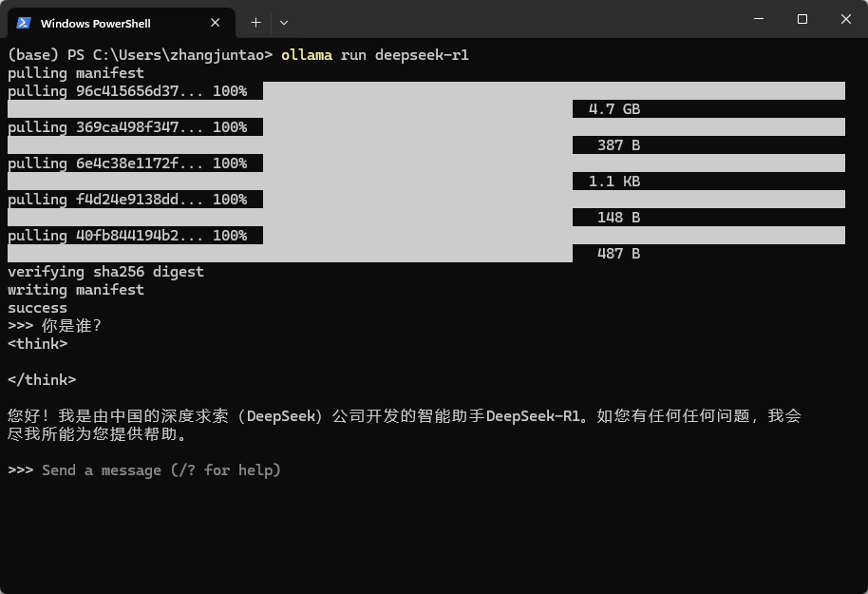Minimize the terminal window

tap(759, 19)
